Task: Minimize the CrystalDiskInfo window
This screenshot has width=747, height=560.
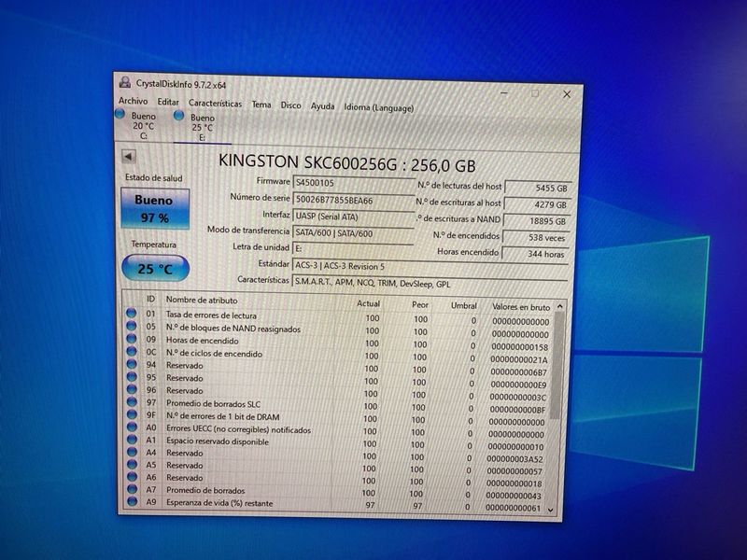Action: (504, 92)
